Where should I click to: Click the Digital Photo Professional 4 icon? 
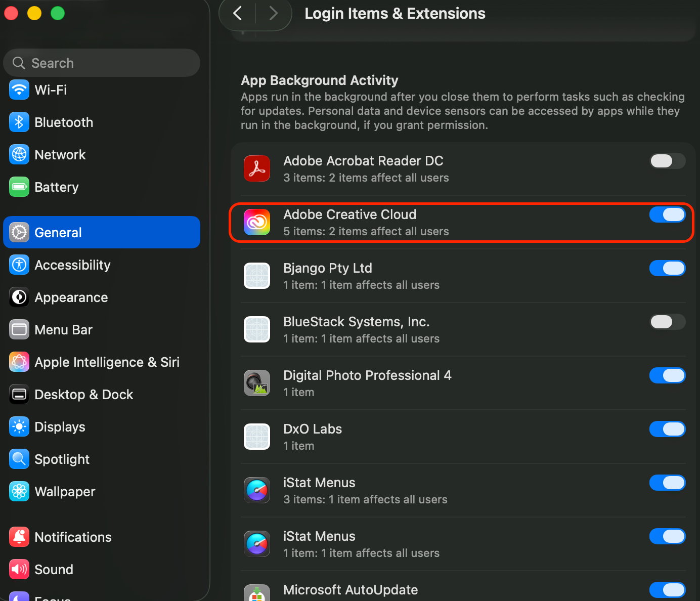tap(257, 383)
